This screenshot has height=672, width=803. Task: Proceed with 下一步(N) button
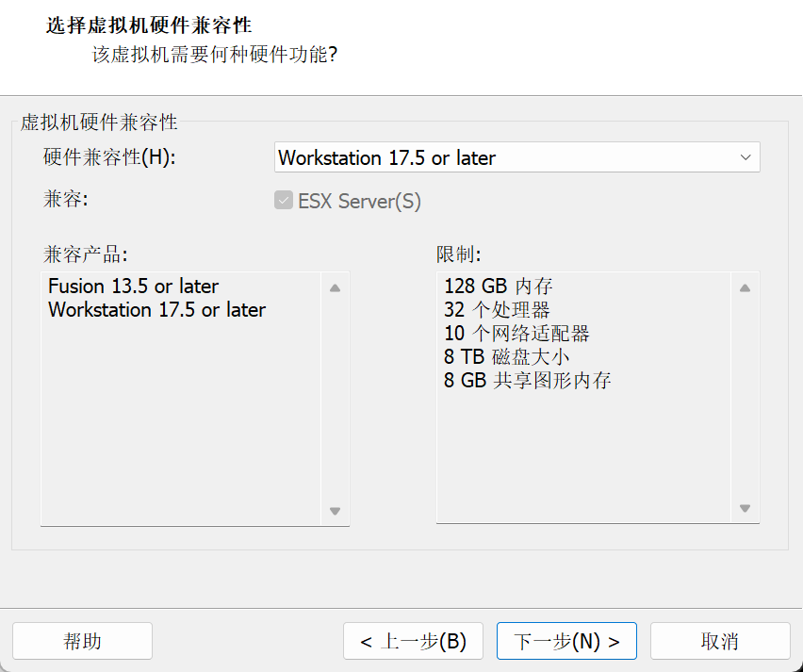pyautogui.click(x=566, y=641)
